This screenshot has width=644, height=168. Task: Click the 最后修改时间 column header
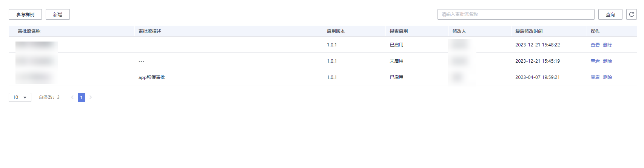[529, 31]
